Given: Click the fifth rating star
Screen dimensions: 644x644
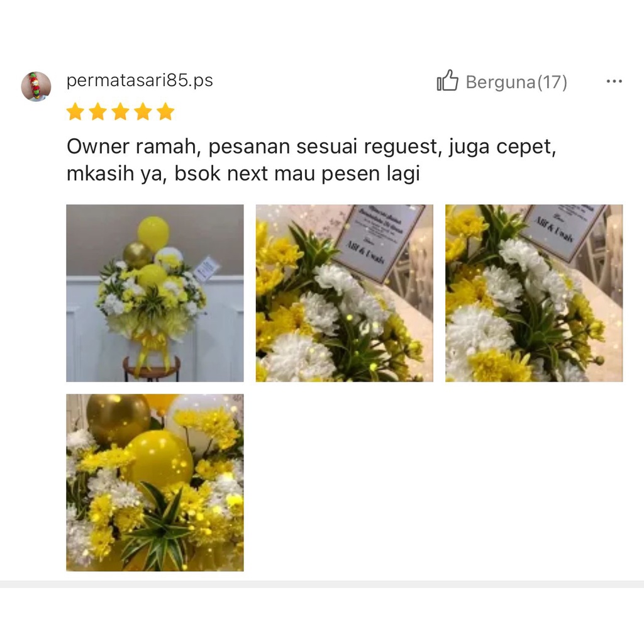Looking at the screenshot, I should click(165, 112).
